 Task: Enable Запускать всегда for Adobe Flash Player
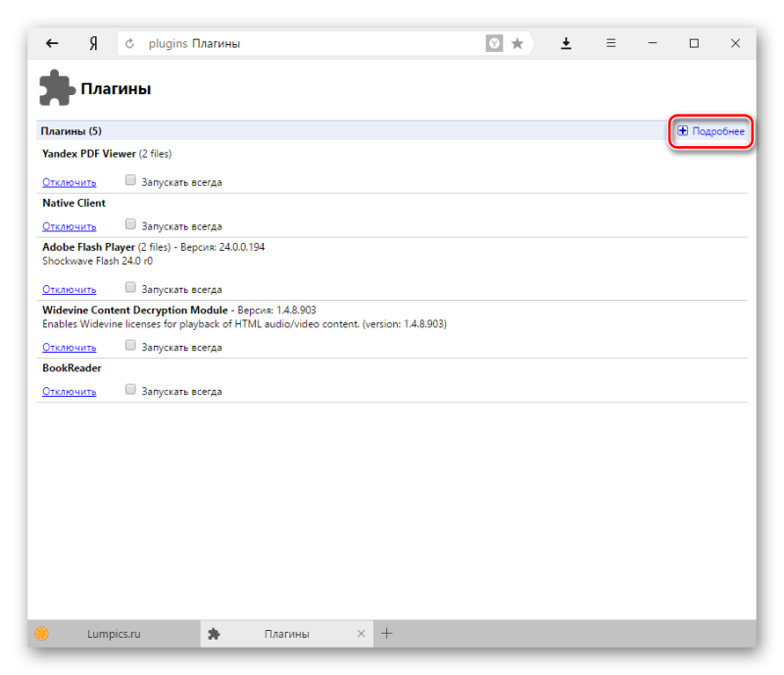130,287
